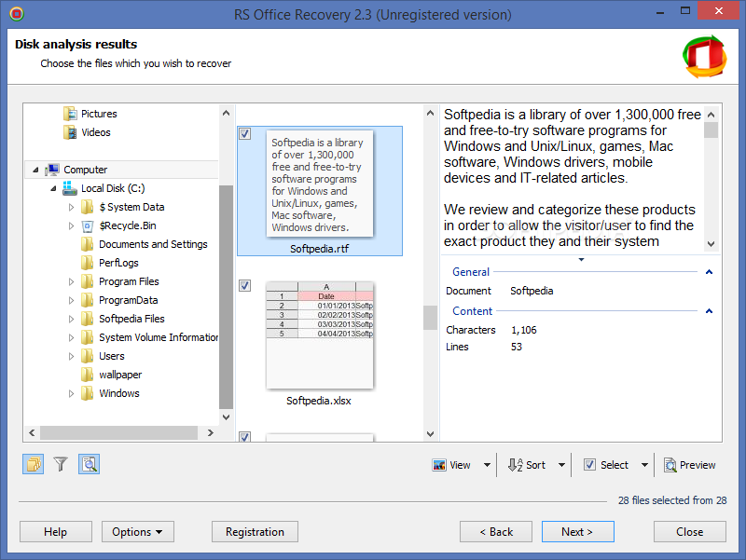The image size is (746, 560).
Task: Click the Characters value 1,106
Action: tap(524, 330)
